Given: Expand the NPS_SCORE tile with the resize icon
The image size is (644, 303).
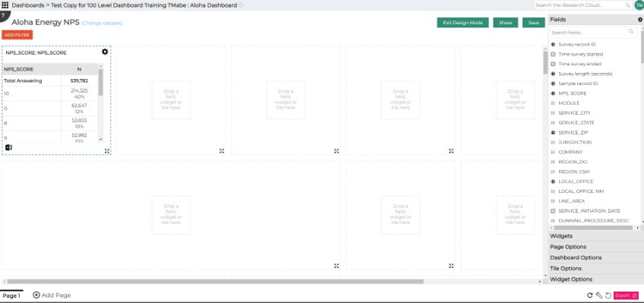Looking at the screenshot, I should [107, 151].
